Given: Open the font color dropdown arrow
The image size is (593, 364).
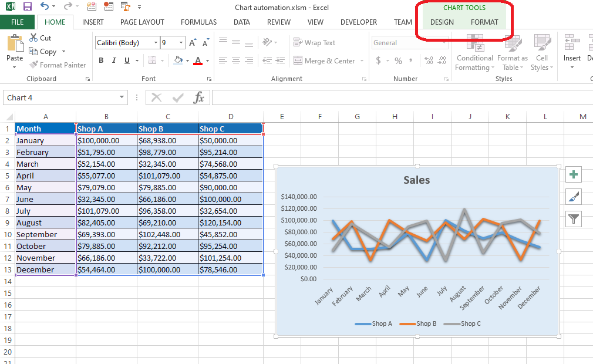Looking at the screenshot, I should click(x=207, y=60).
